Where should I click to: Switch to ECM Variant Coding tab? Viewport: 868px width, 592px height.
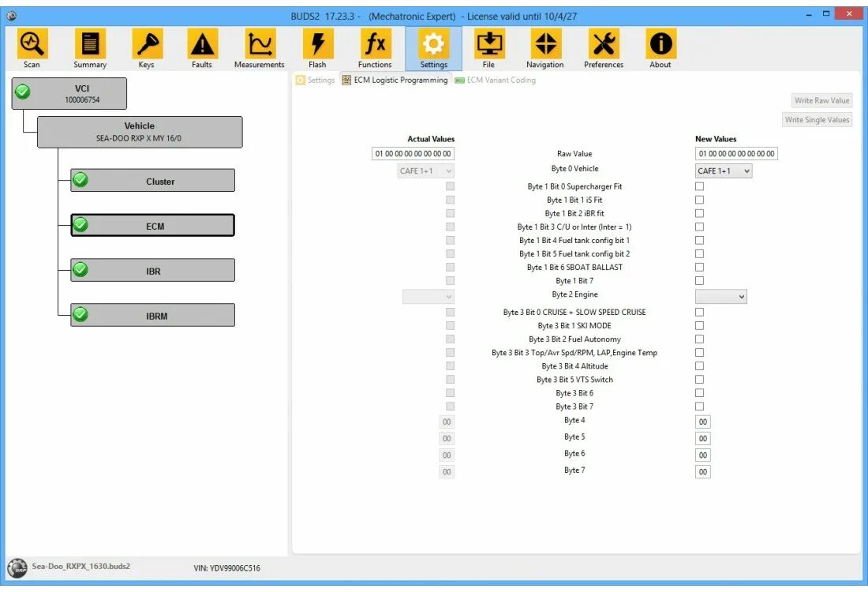496,81
